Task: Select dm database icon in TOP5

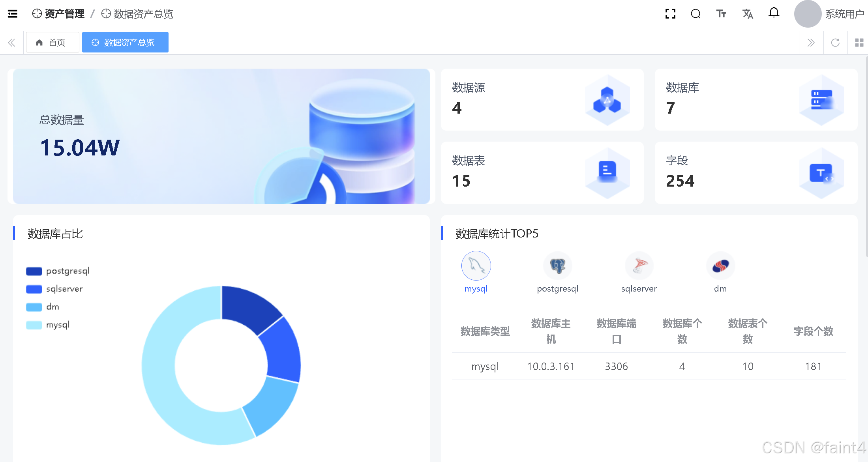Action: tap(720, 266)
